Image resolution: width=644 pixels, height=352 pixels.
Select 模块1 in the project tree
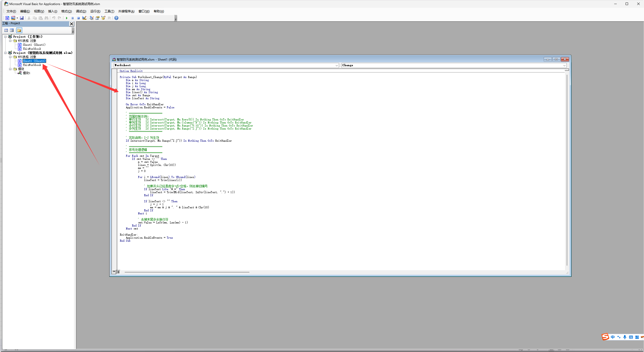[27, 73]
